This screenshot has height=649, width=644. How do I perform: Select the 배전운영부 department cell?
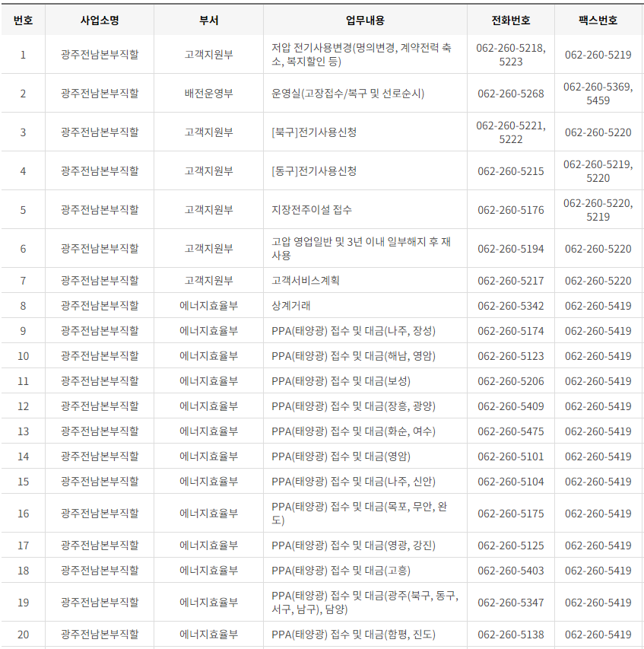pyautogui.click(x=209, y=93)
